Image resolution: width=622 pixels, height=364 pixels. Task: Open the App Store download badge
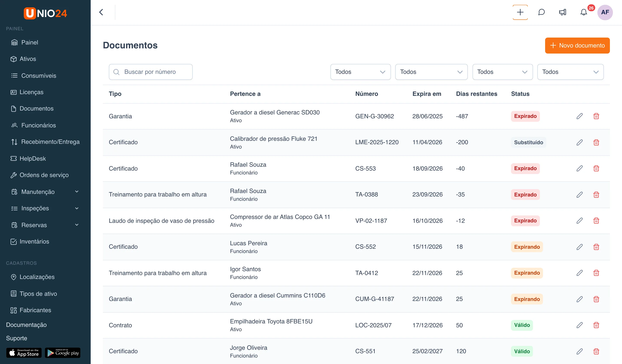(x=24, y=353)
